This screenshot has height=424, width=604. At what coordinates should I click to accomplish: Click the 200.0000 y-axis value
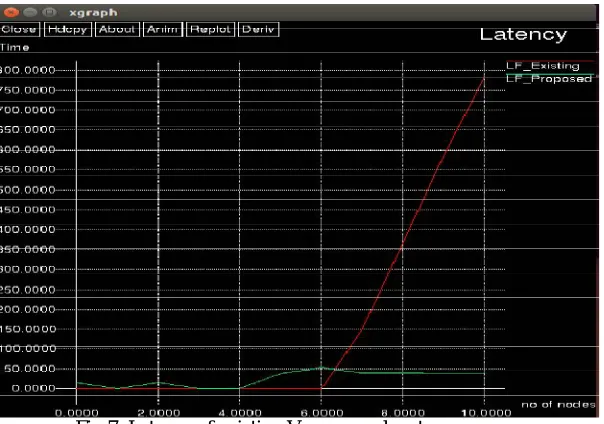coord(28,309)
